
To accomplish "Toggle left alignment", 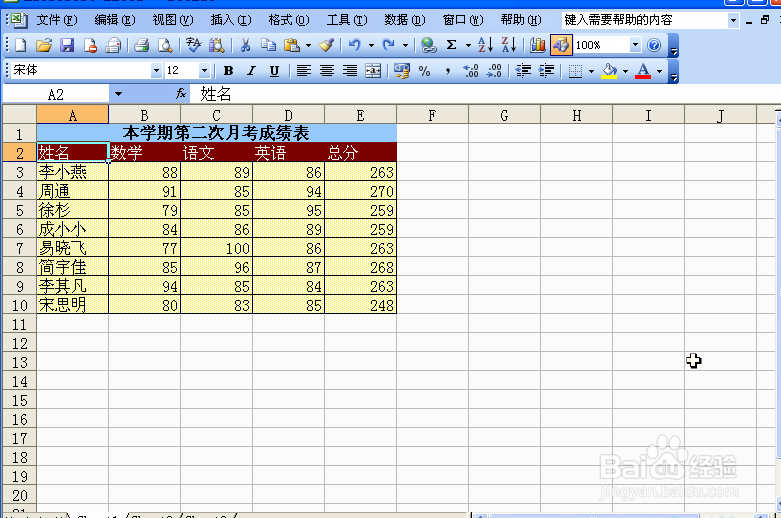I will (303, 71).
